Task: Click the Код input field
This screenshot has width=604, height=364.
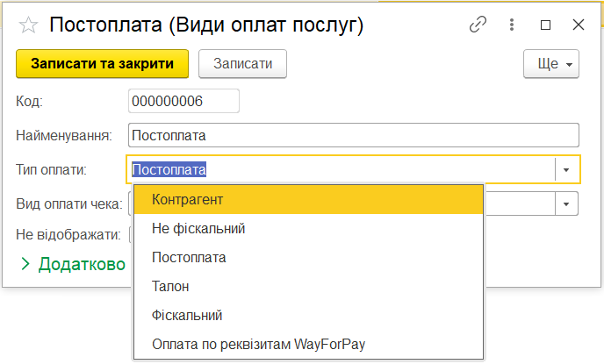Action: pos(183,102)
